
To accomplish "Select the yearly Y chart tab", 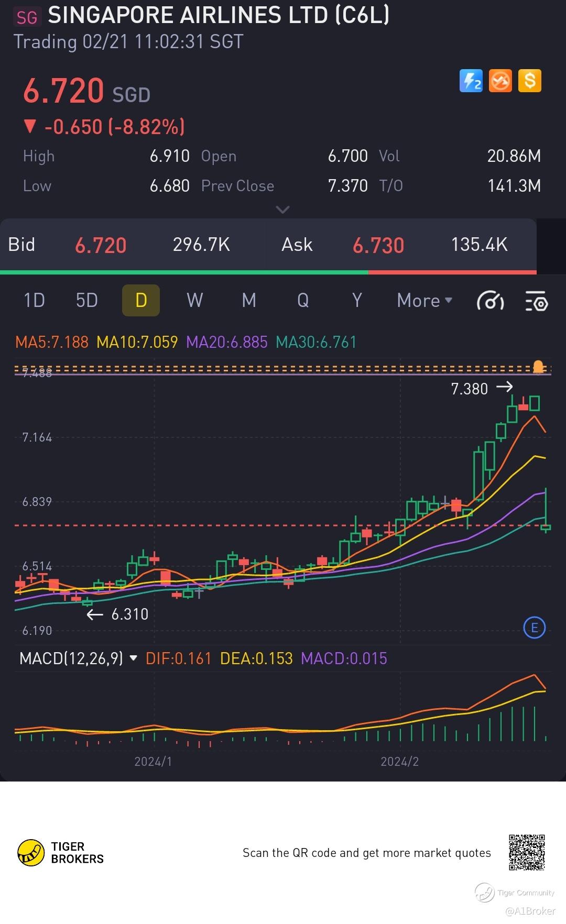I will pyautogui.click(x=357, y=301).
